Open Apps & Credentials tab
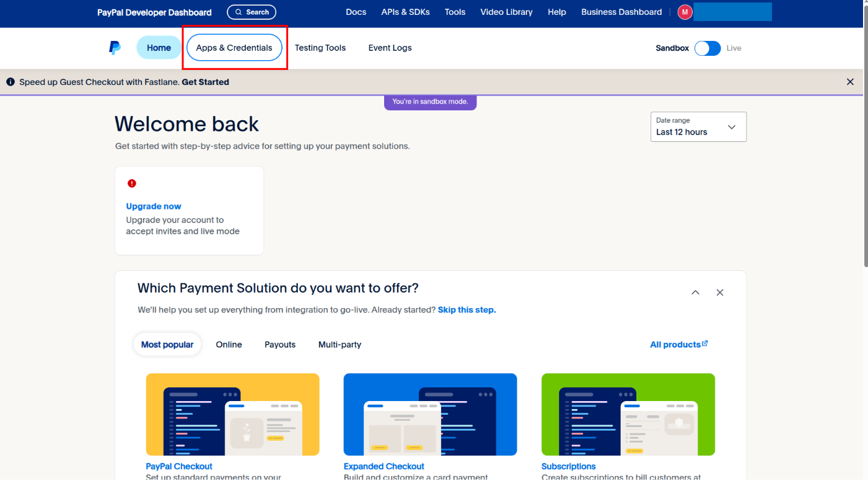The image size is (868, 481). 234,48
